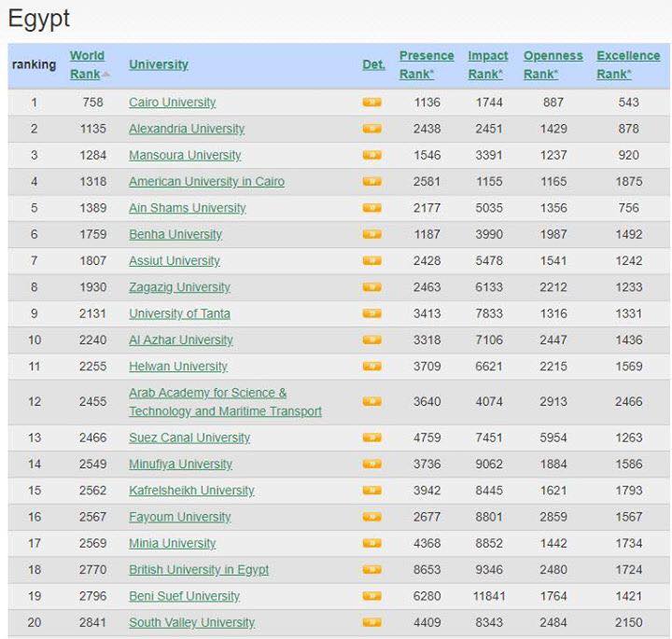Open details icon for Benha University

tap(371, 234)
